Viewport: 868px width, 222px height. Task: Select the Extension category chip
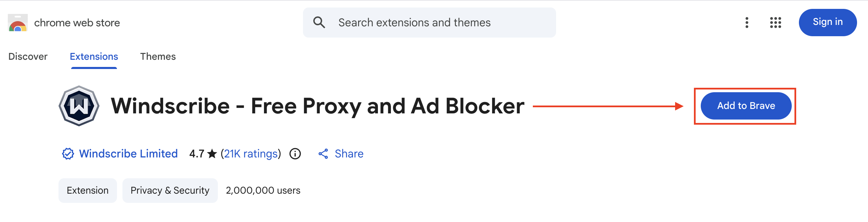point(88,190)
